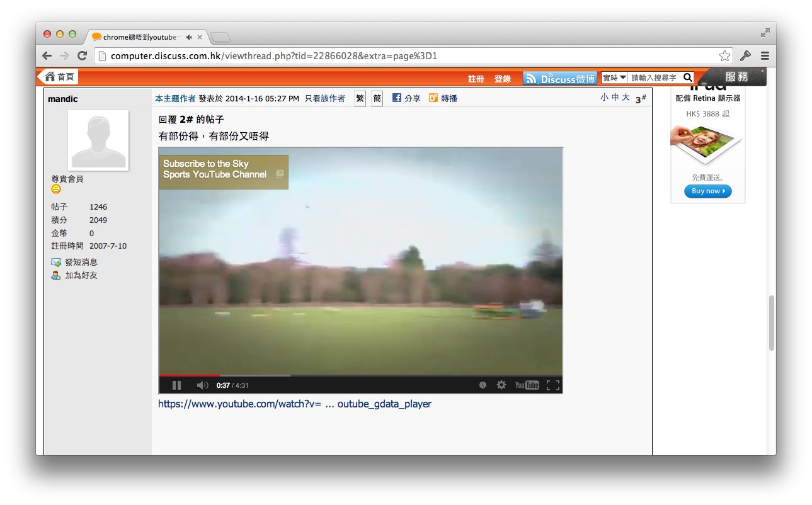
Task: Filter posts with 只看該作者
Action: pyautogui.click(x=325, y=98)
